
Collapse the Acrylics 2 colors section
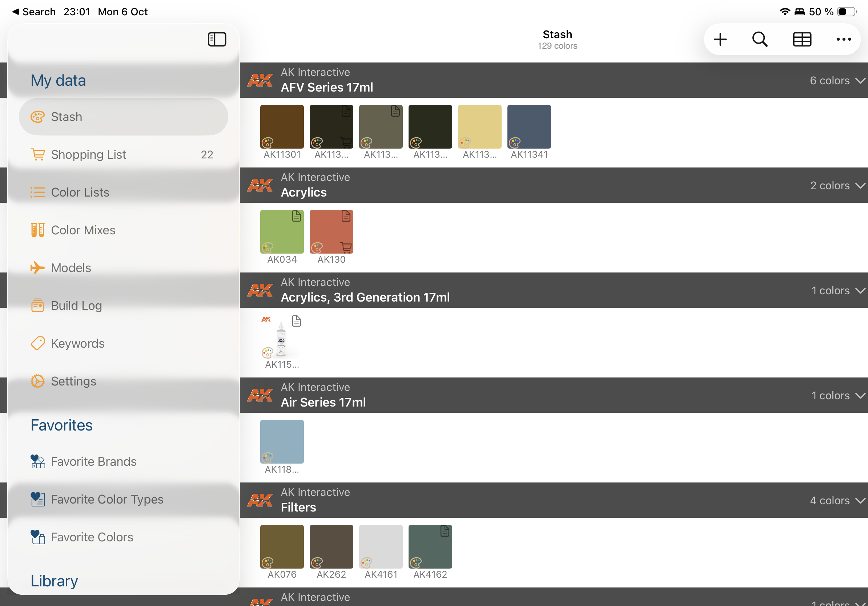pyautogui.click(x=860, y=186)
